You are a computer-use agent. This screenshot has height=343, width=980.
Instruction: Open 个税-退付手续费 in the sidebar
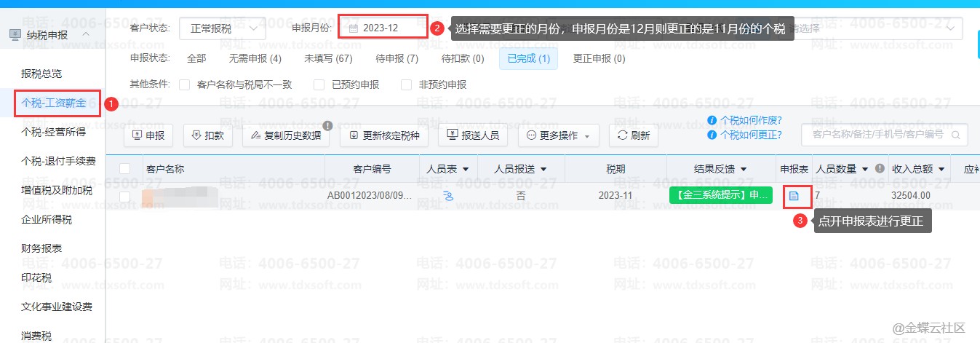[58, 161]
